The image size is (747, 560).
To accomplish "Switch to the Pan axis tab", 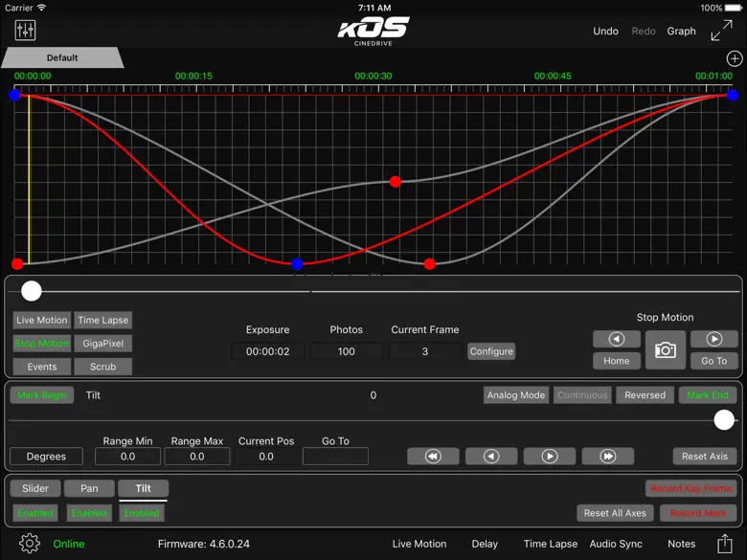I will [89, 488].
